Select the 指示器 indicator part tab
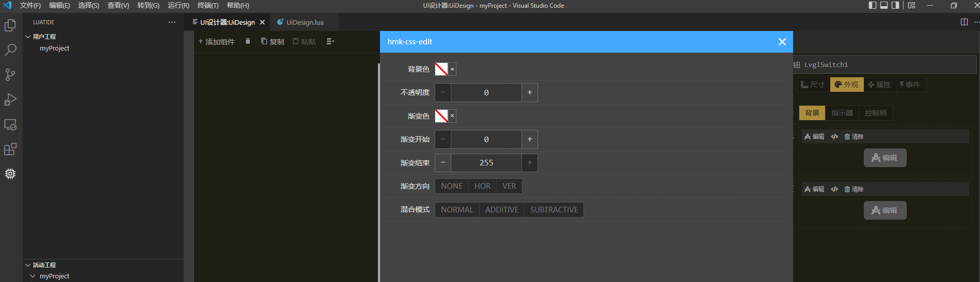This screenshot has width=980, height=282. click(842, 113)
